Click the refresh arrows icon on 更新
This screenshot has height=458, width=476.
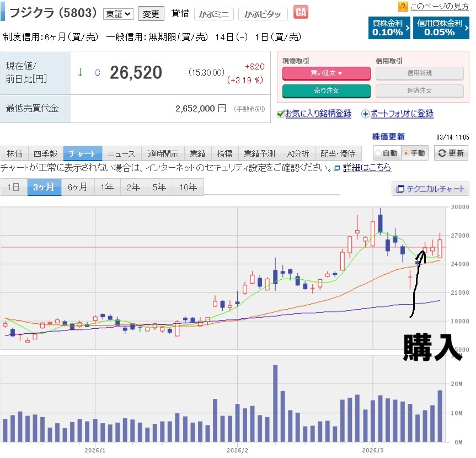click(x=442, y=153)
